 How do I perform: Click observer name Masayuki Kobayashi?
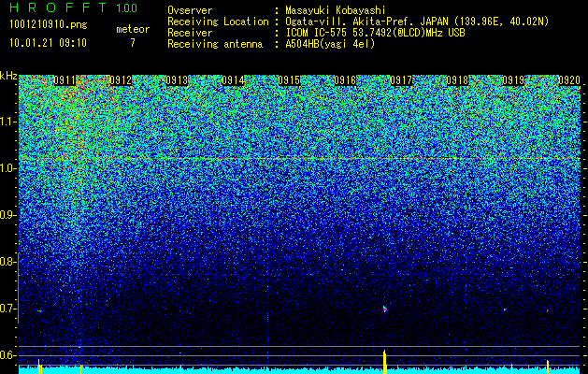(x=336, y=10)
